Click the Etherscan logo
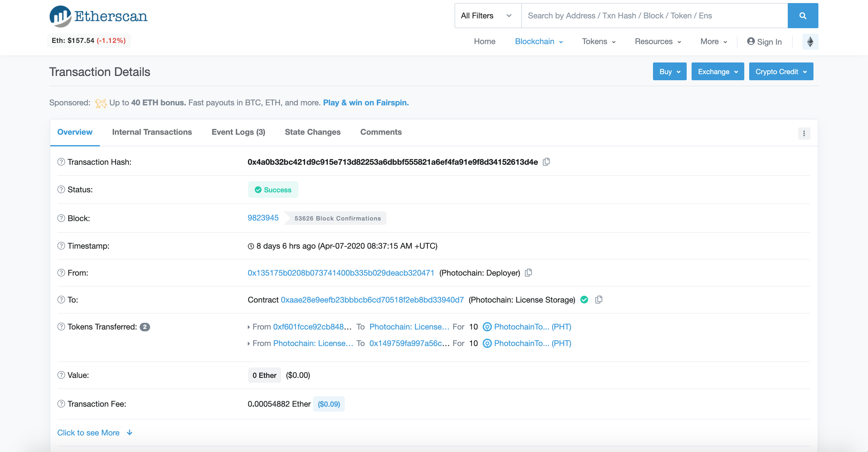The width and height of the screenshot is (868, 452). 98,16
